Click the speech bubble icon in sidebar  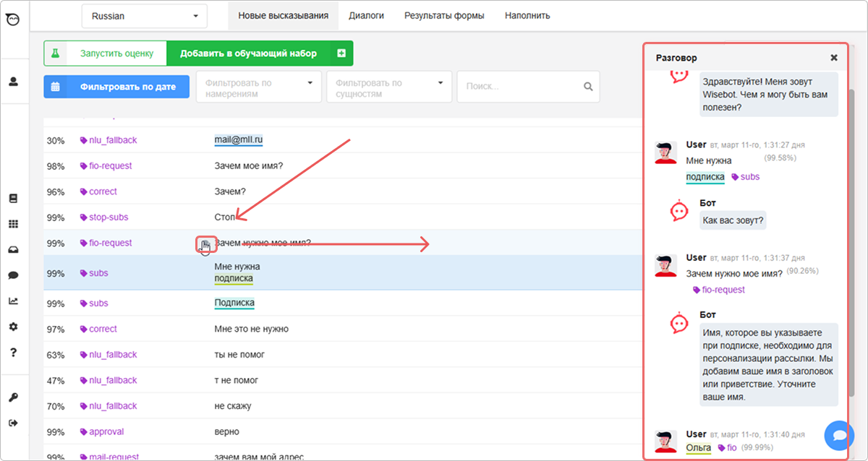pyautogui.click(x=13, y=276)
